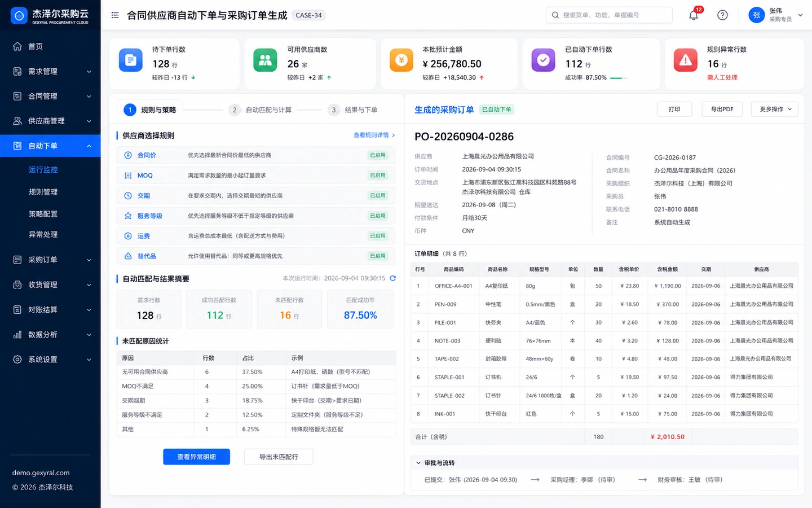Expand the 合同管理 sidebar menu
The height and width of the screenshot is (508, 812).
coord(50,96)
